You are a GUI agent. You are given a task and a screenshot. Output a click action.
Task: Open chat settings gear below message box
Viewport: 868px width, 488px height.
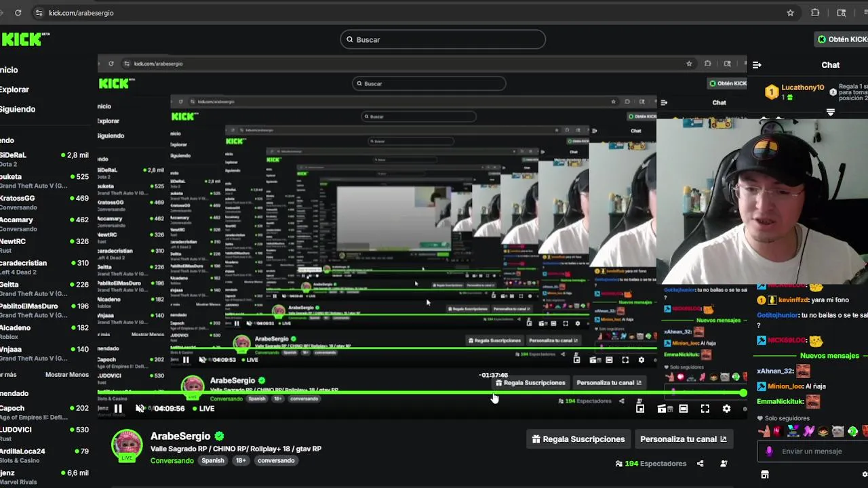(x=864, y=475)
